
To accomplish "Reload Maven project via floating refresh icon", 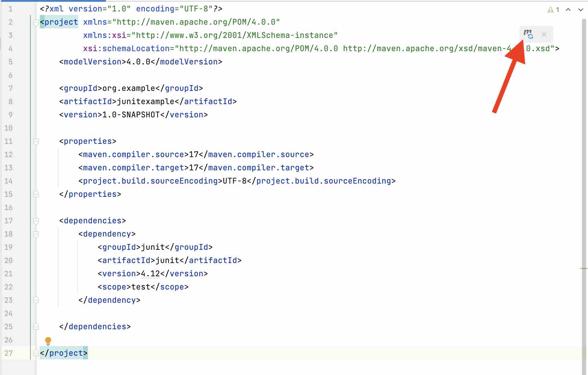I will point(530,36).
